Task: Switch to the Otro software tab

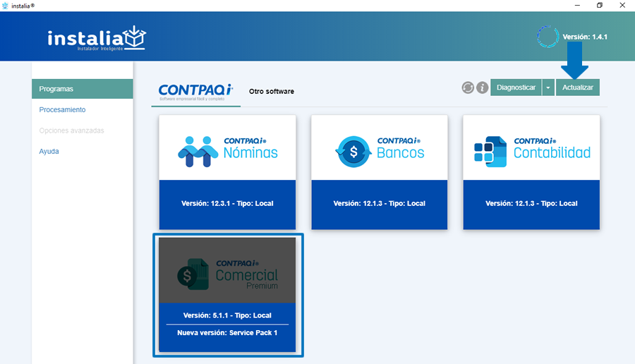Action: click(x=272, y=92)
